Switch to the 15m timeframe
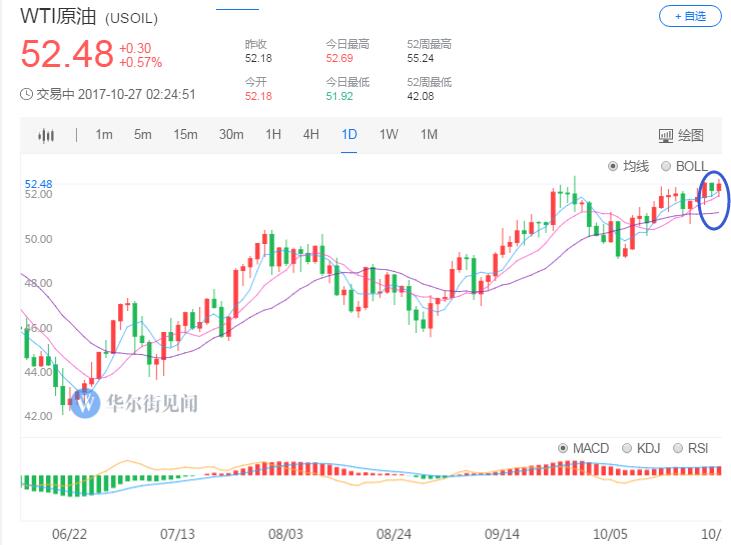The height and width of the screenshot is (545, 731). [186, 135]
